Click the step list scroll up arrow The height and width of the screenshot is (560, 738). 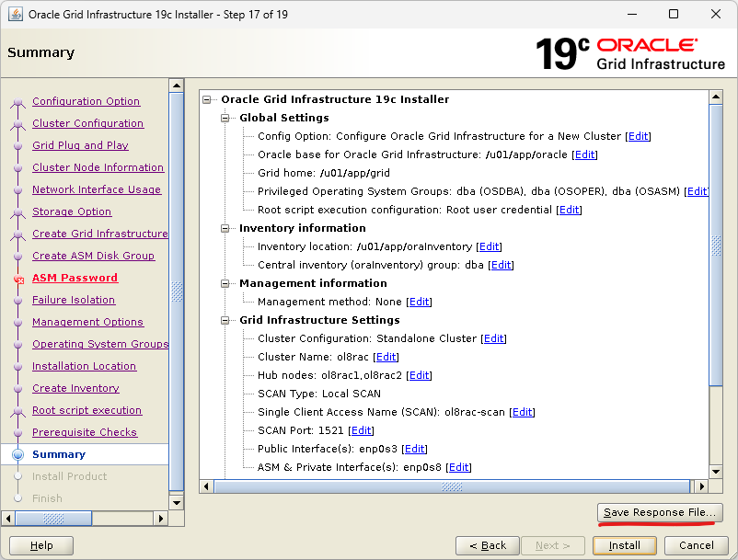click(177, 86)
